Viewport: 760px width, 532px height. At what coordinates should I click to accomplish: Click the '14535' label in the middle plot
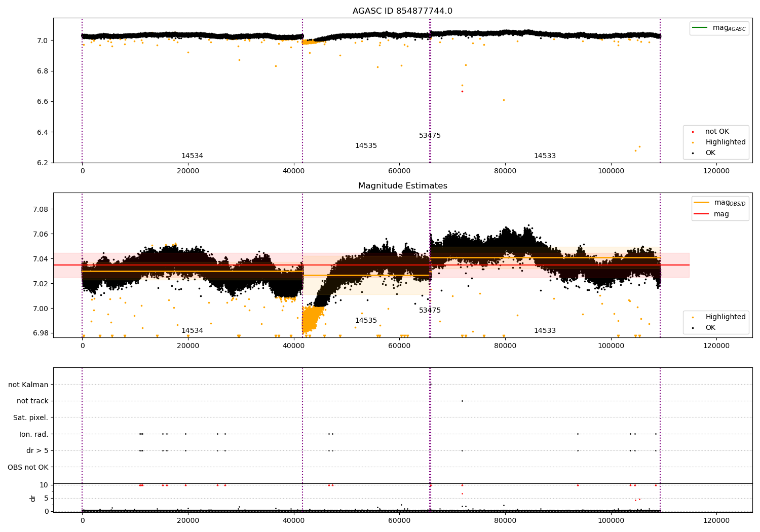coord(366,321)
